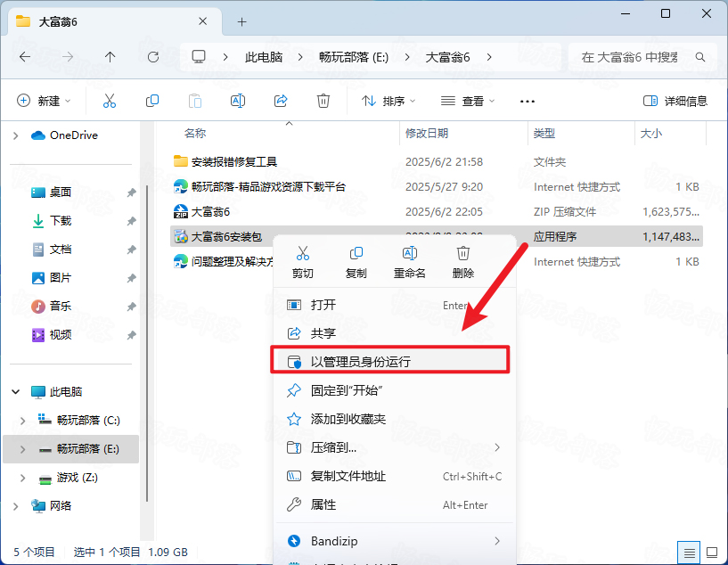Click 打开 in the context menu
The height and width of the screenshot is (565, 728).
395,305
